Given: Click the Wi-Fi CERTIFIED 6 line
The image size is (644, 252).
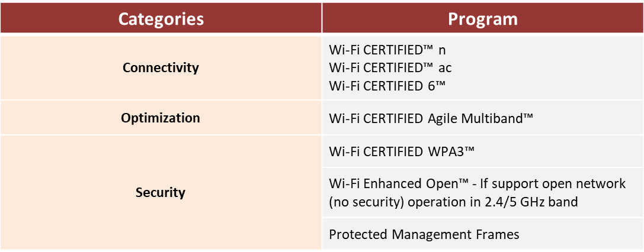Looking at the screenshot, I should [387, 85].
